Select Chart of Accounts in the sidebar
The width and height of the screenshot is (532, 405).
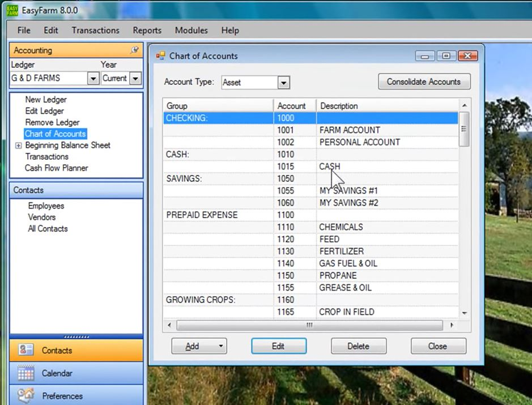pos(56,134)
